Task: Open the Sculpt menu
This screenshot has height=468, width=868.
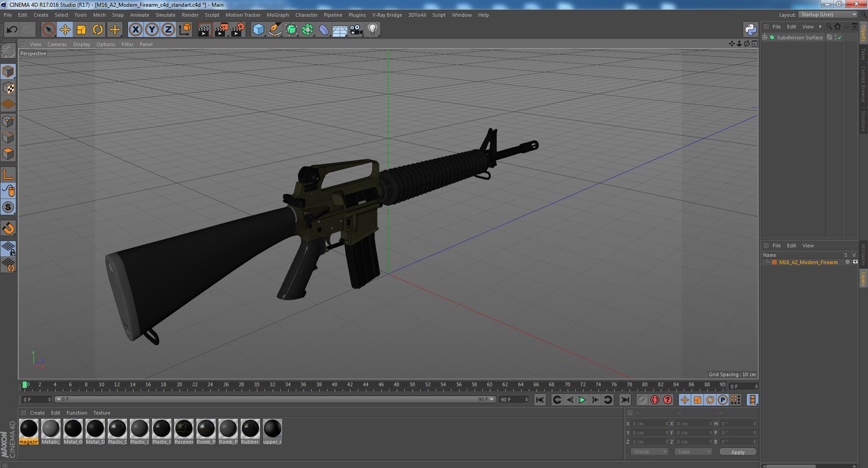Action: tap(212, 15)
